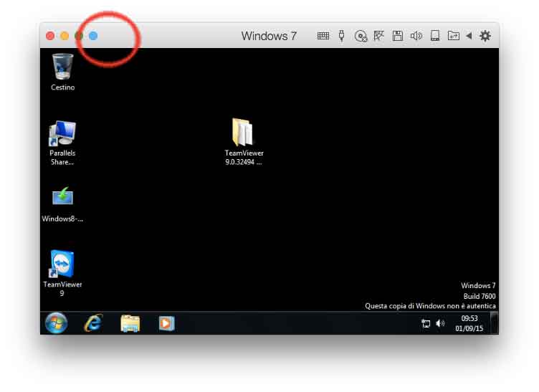Enter Coherence mode with the blue button

click(x=93, y=36)
